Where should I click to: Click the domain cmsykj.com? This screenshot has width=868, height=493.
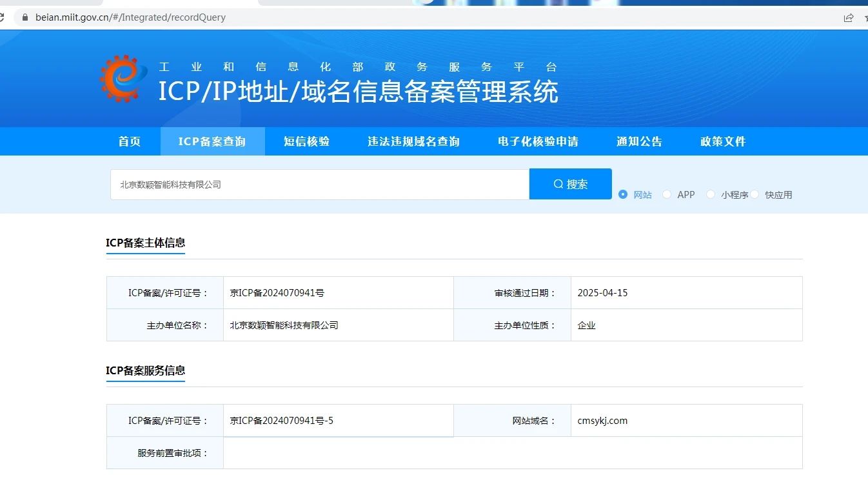pyautogui.click(x=602, y=421)
